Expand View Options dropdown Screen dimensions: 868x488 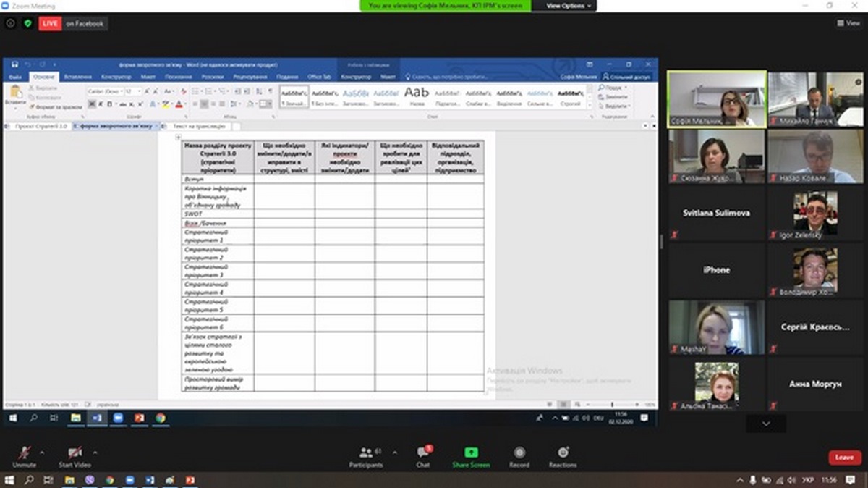(569, 6)
